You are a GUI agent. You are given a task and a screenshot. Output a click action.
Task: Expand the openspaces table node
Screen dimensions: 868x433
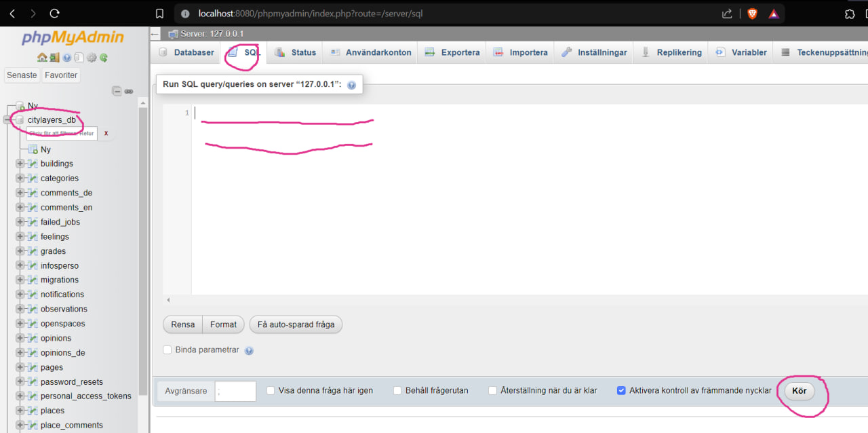[20, 324]
